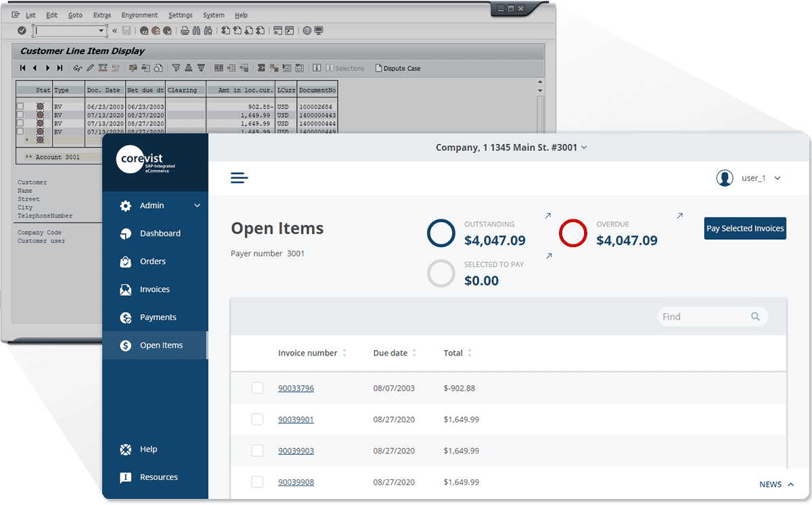Open the SAP Environment menu

click(x=139, y=15)
